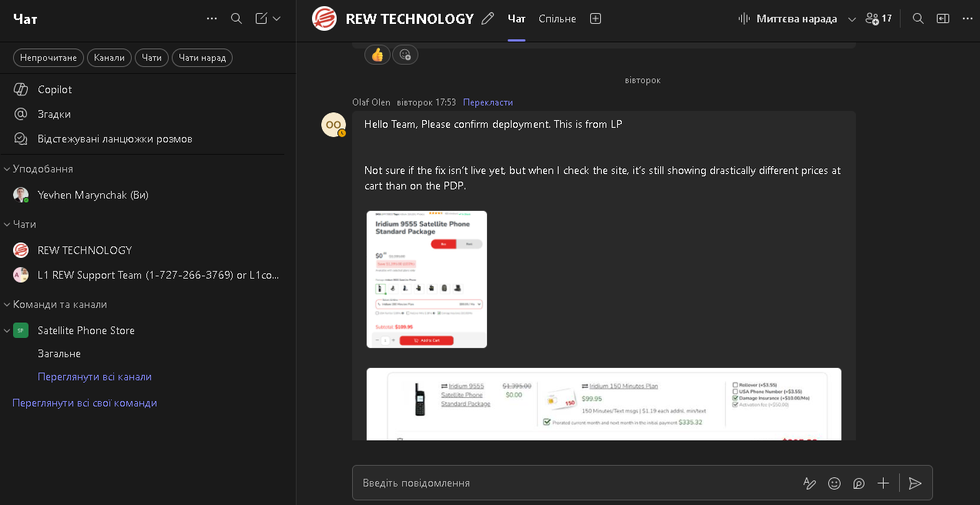Filter the list by Канали
Screen dimensions: 980x505
click(109, 58)
